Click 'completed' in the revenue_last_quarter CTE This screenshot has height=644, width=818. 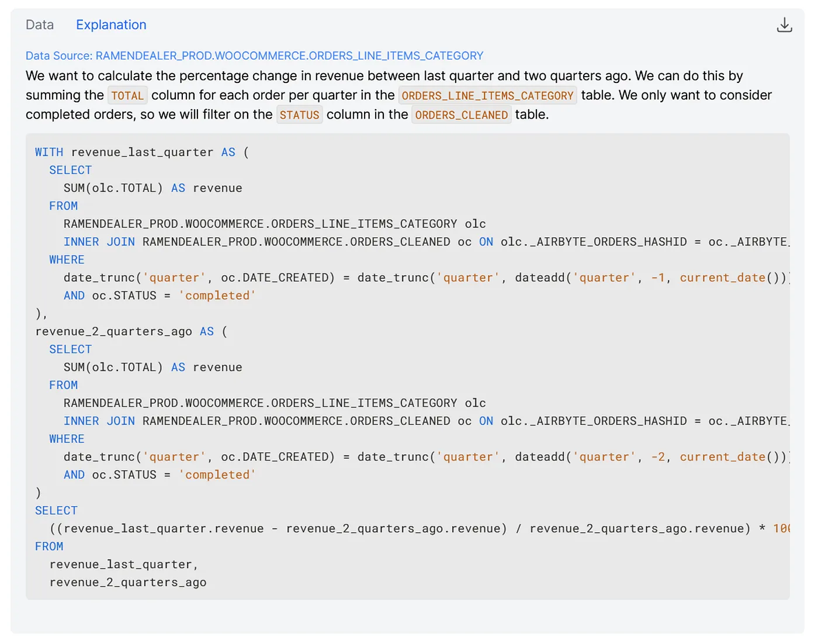(x=217, y=296)
